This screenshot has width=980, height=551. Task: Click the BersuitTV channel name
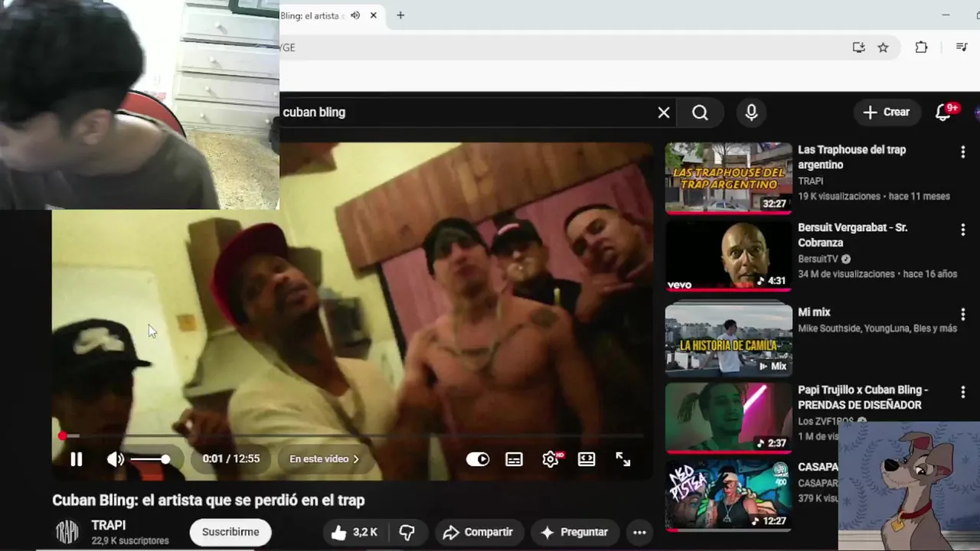coord(818,259)
